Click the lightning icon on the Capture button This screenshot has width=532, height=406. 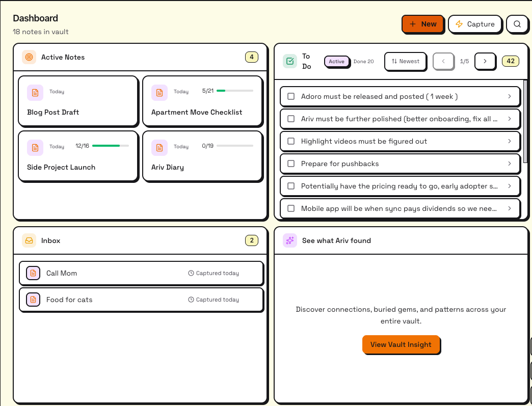click(460, 24)
